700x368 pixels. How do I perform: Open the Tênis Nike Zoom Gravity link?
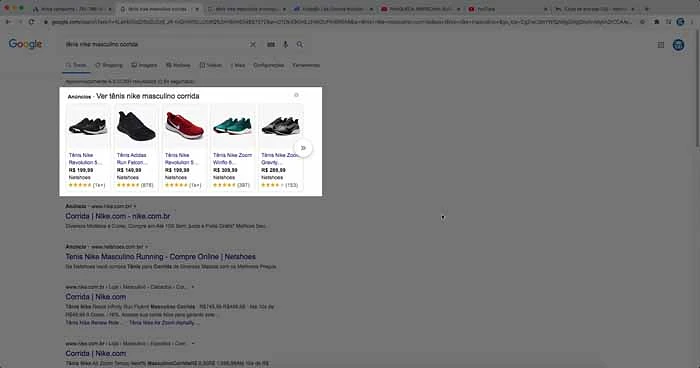click(279, 159)
